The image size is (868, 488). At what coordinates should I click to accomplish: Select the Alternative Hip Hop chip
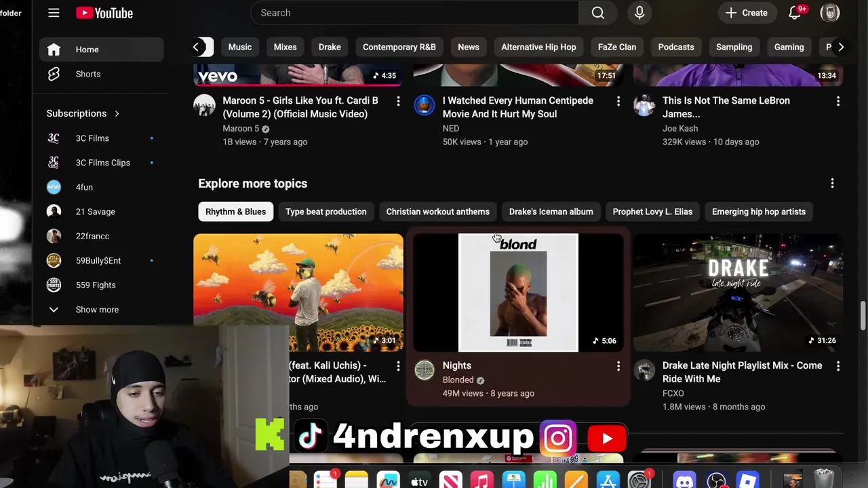(x=538, y=47)
